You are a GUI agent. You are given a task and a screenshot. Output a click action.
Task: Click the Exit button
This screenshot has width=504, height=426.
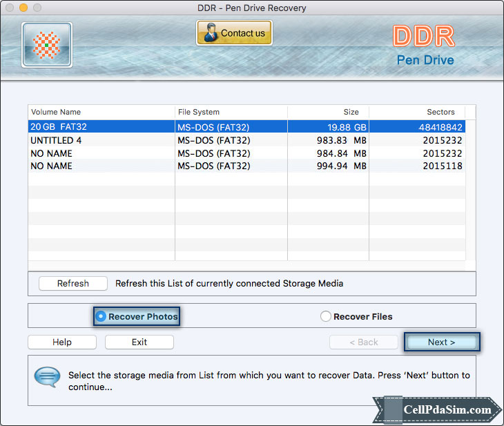coord(139,342)
